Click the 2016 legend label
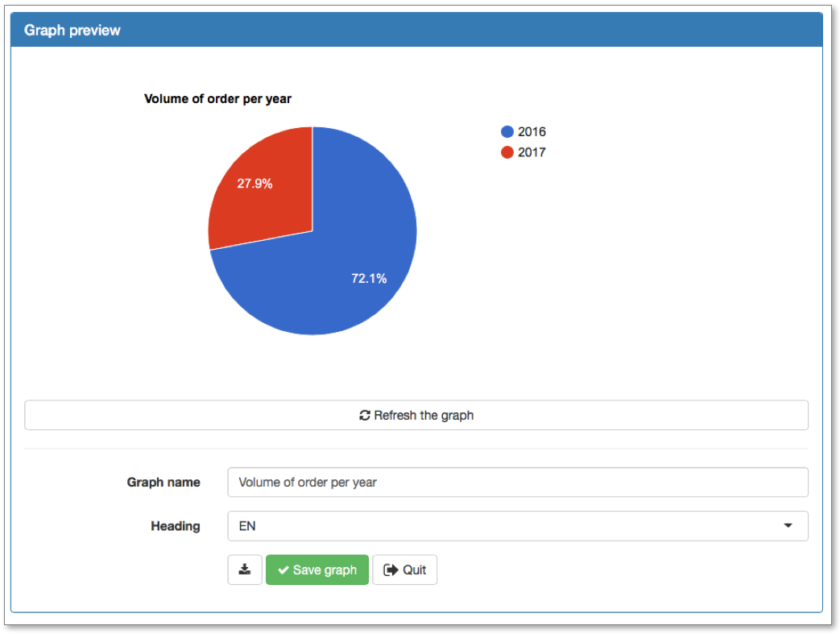 click(532, 132)
